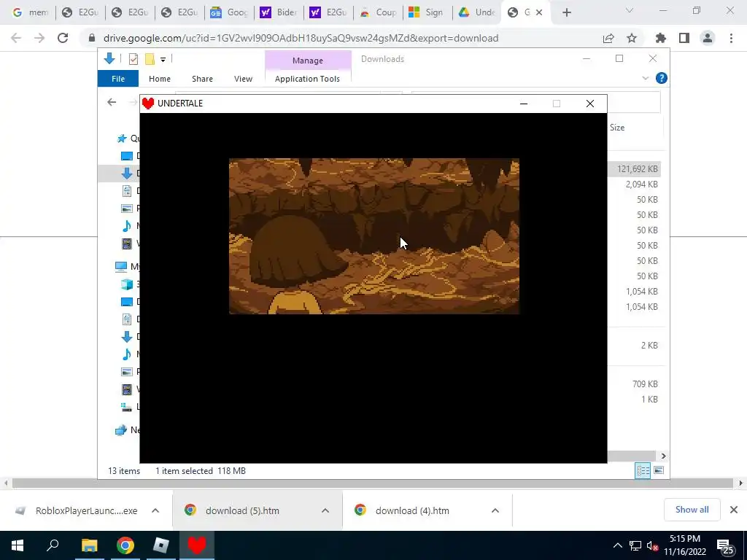Viewport: 747px width, 560px height.
Task: Open Chrome three-dot menu
Action: (731, 38)
